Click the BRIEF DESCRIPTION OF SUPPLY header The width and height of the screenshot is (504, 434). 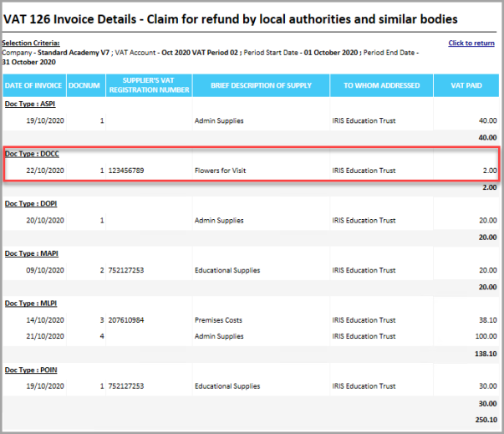[258, 85]
